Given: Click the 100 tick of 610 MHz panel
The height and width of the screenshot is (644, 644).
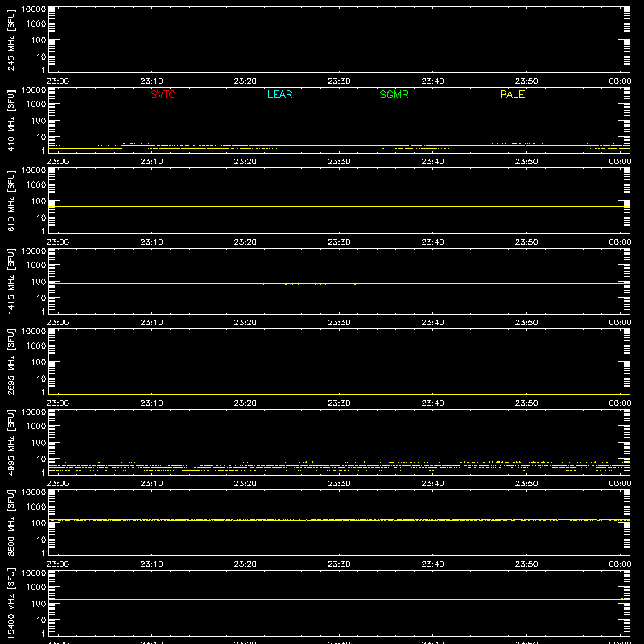Looking at the screenshot, I should [x=39, y=201].
